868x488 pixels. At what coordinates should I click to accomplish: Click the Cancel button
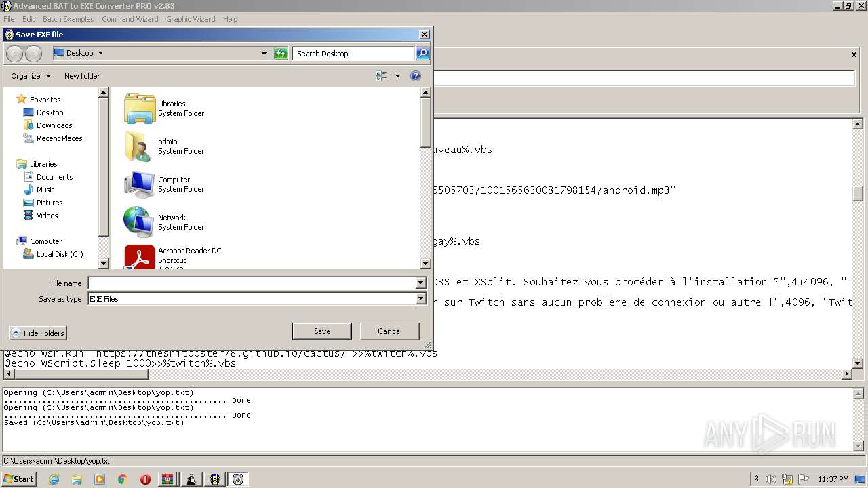[x=390, y=331]
